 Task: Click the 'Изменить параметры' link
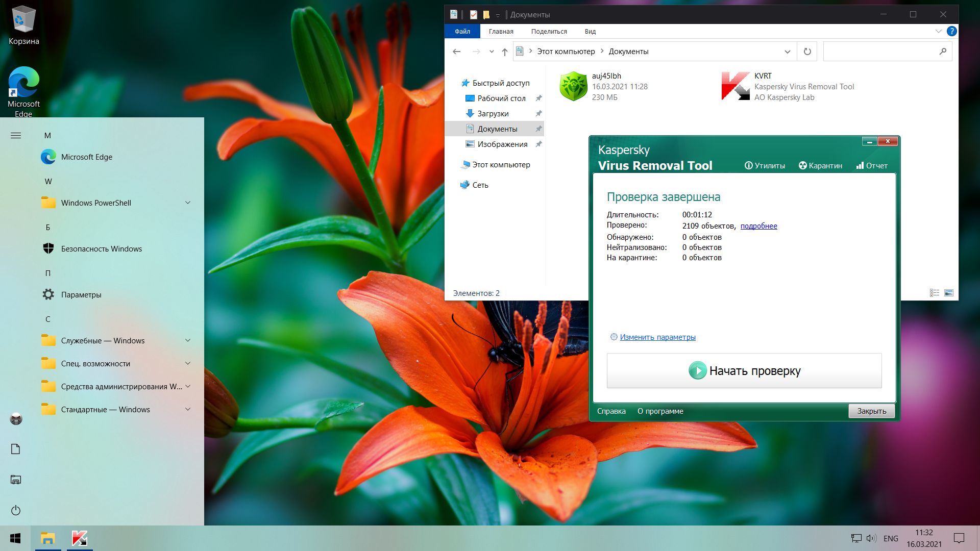[x=657, y=337]
